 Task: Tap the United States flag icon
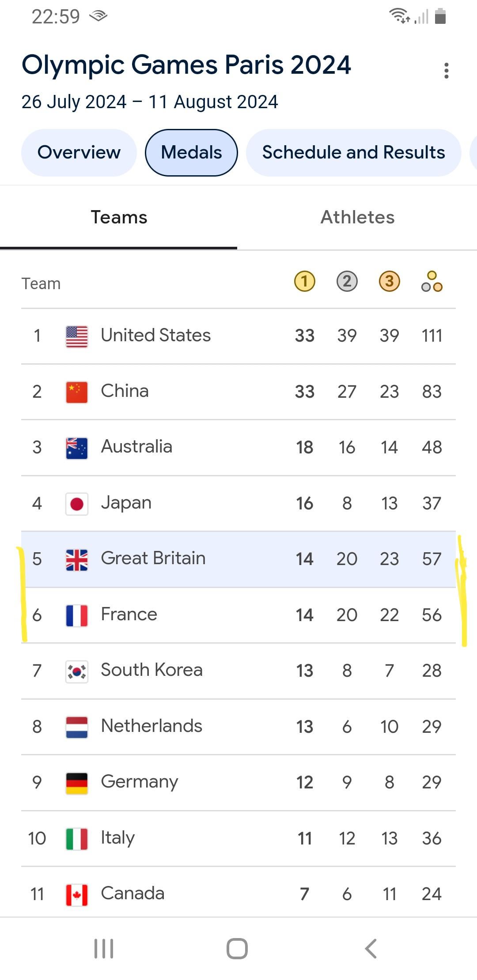[77, 336]
